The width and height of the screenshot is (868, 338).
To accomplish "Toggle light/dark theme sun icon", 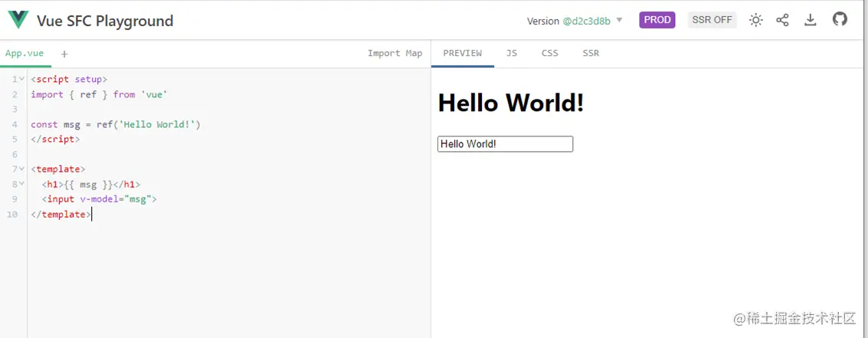I will [755, 21].
